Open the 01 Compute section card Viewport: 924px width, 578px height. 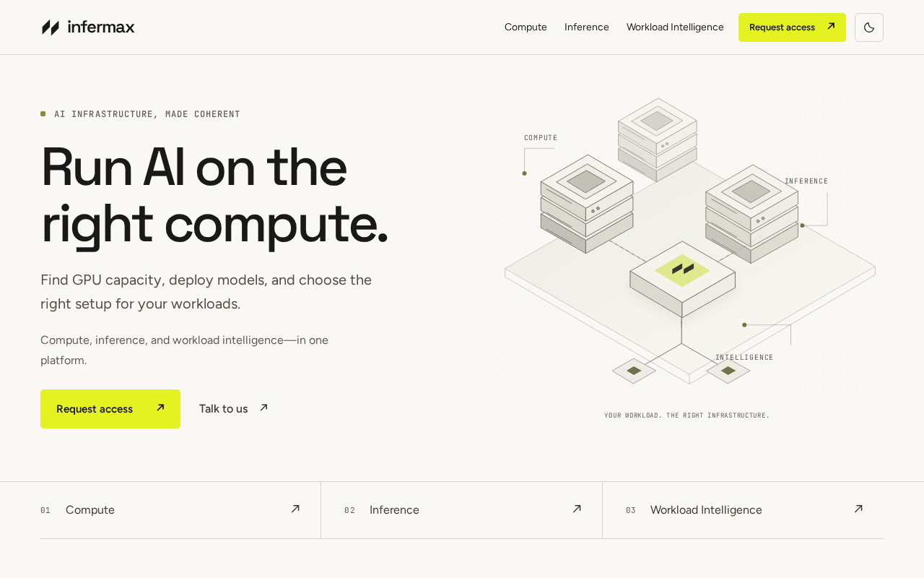180,510
